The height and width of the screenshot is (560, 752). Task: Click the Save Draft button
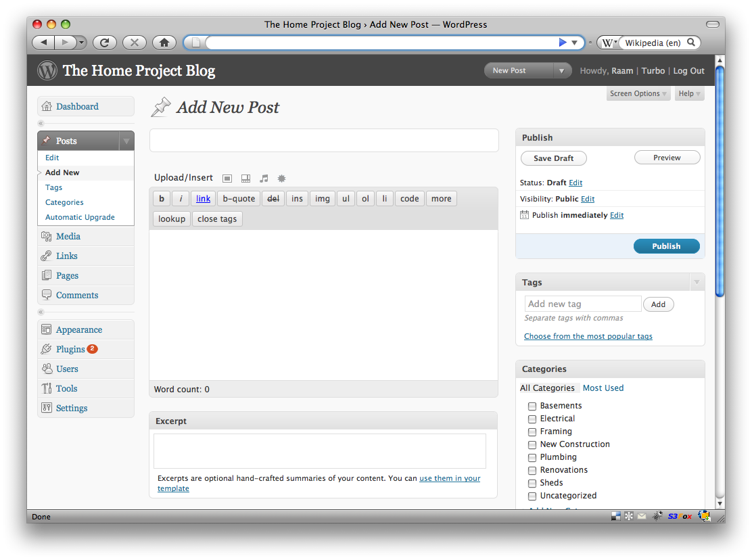553,158
